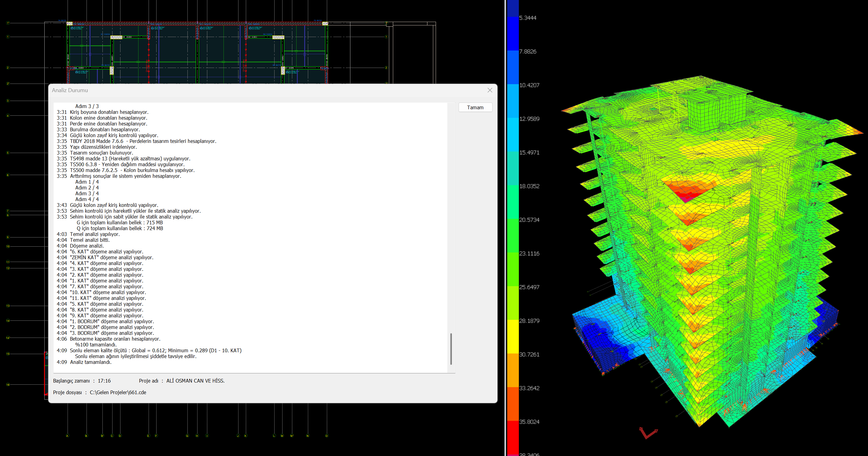Click the Tamam button
This screenshot has width=868, height=456.
(x=475, y=107)
